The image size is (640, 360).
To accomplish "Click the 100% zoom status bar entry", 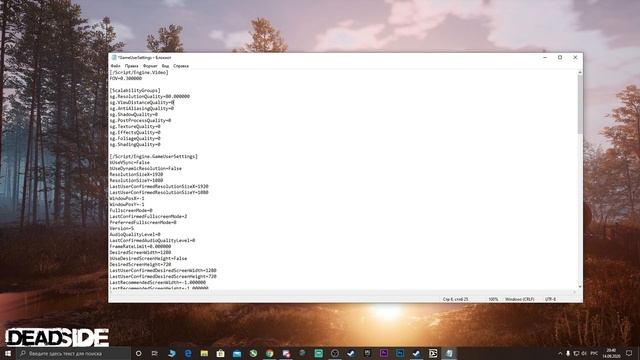I will pyautogui.click(x=493, y=299).
